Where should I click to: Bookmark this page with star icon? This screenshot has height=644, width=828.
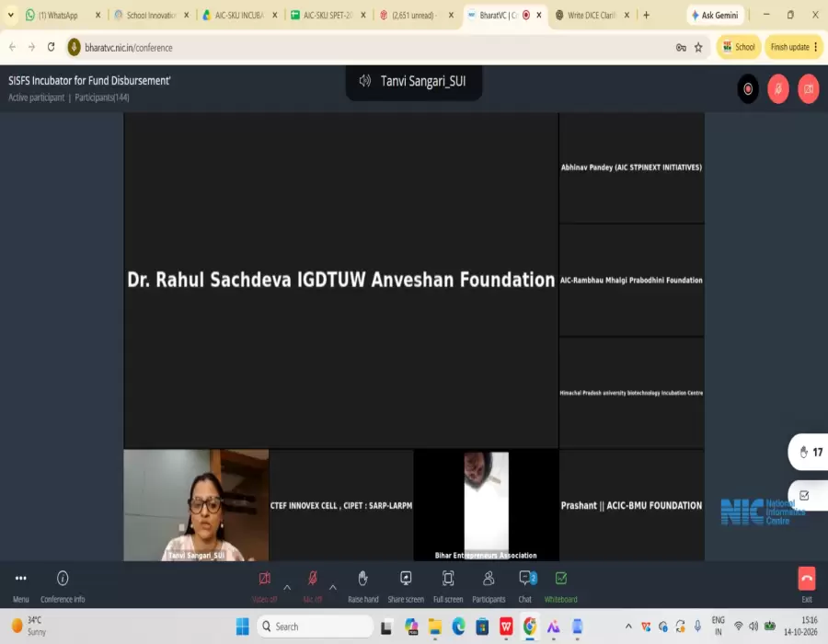698,48
